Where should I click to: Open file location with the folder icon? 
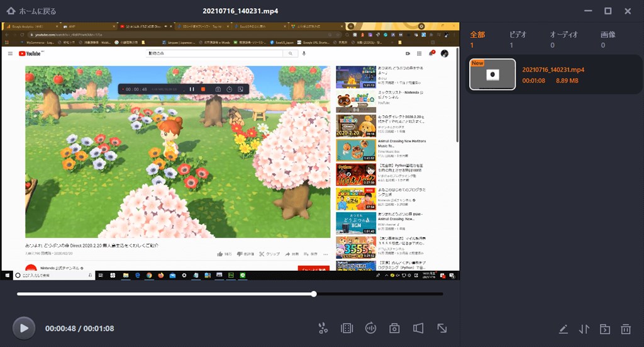tap(604, 329)
